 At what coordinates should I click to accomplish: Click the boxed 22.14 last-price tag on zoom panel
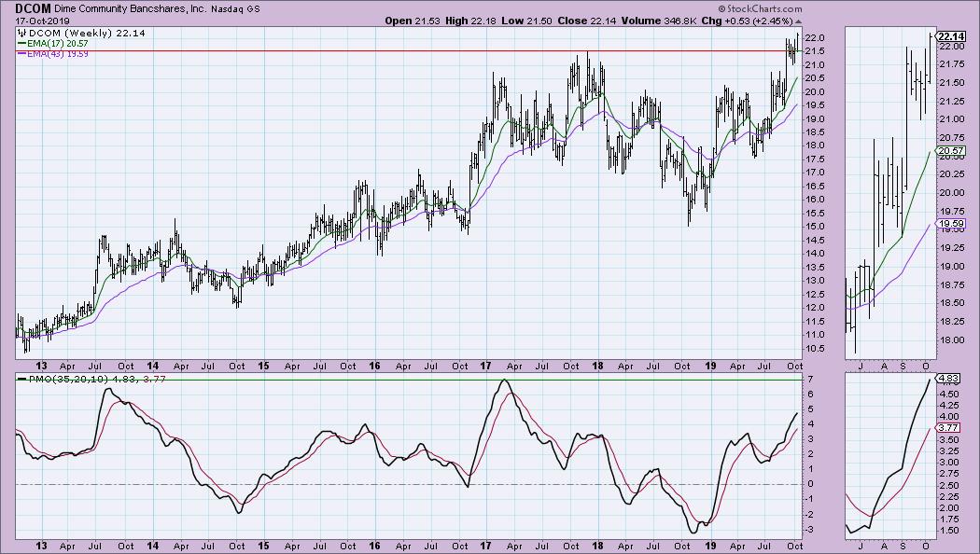(x=951, y=36)
